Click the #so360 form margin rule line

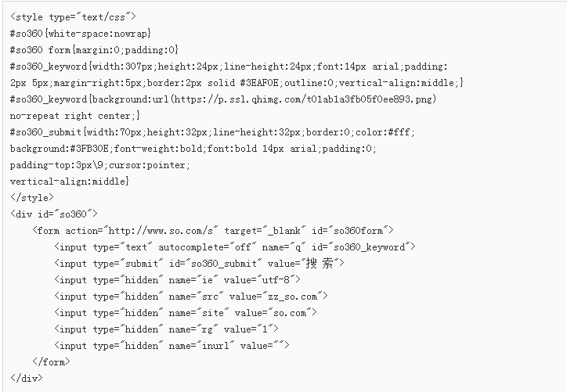(95, 50)
